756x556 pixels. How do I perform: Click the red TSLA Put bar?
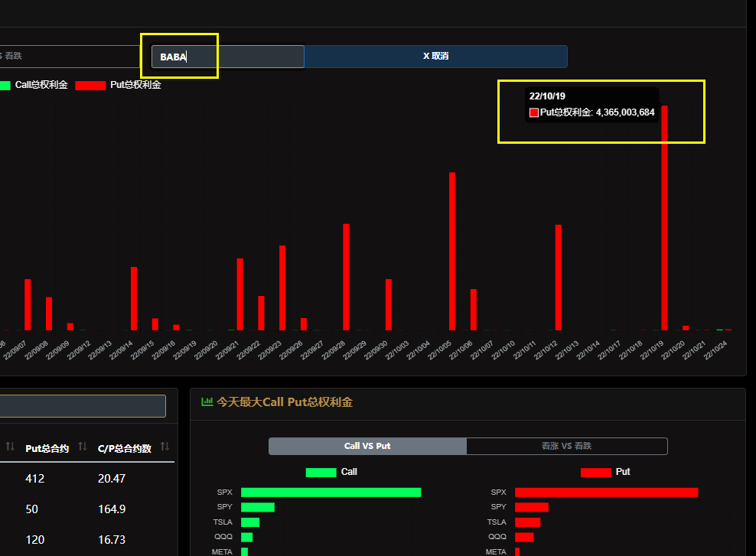(x=527, y=522)
